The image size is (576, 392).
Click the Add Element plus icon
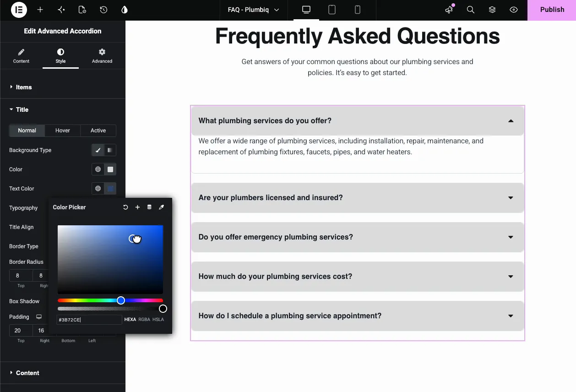pyautogui.click(x=40, y=10)
